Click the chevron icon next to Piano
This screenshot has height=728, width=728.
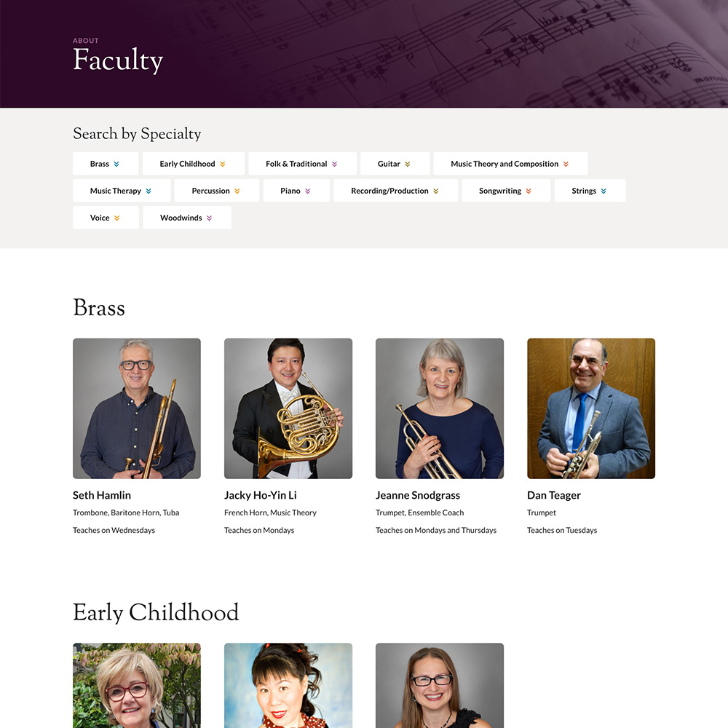click(x=308, y=191)
